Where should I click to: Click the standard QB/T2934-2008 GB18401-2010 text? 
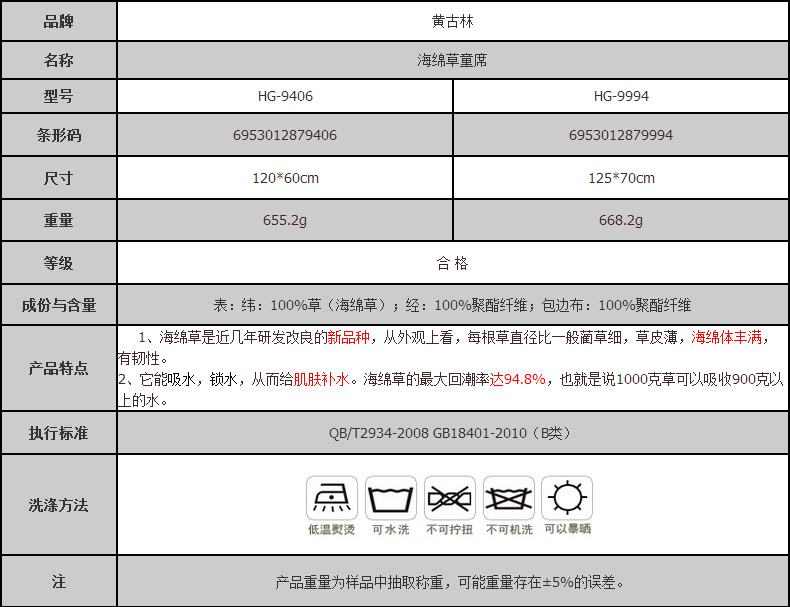pyautogui.click(x=450, y=433)
